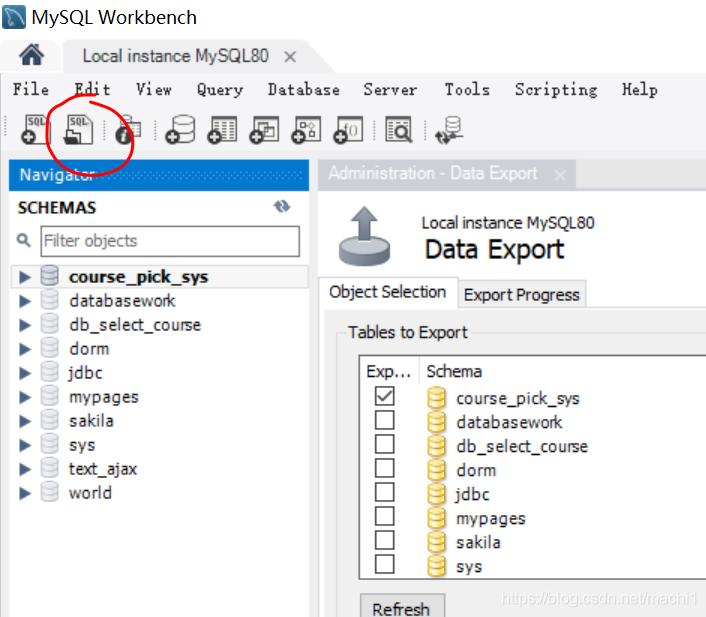Open the Help menu
The height and width of the screenshot is (617, 706).
coord(639,89)
